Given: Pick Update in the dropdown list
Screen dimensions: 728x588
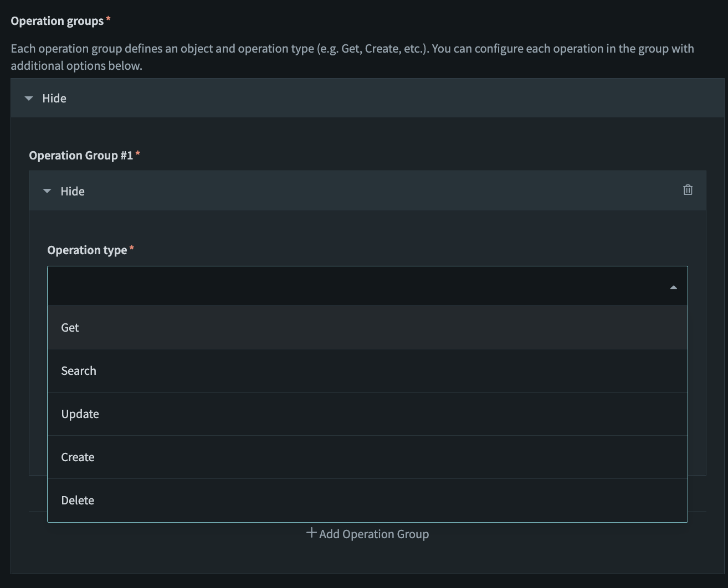Looking at the screenshot, I should [x=80, y=414].
